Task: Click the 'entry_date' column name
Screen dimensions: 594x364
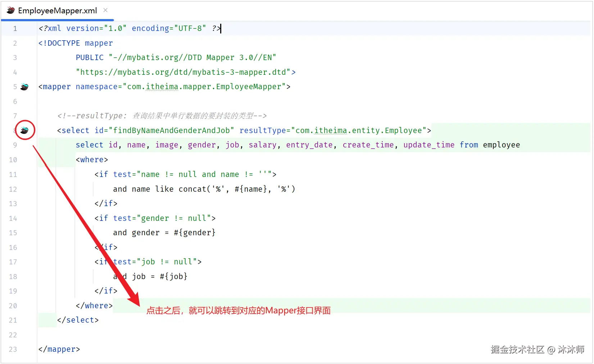Action: [309, 145]
